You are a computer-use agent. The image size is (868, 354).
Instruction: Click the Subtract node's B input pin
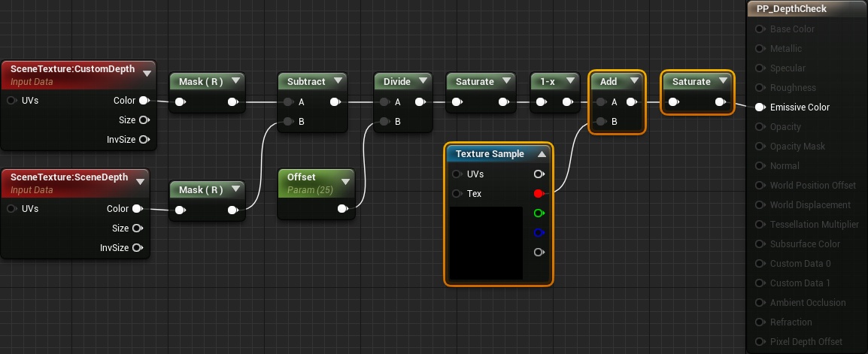[x=288, y=122]
